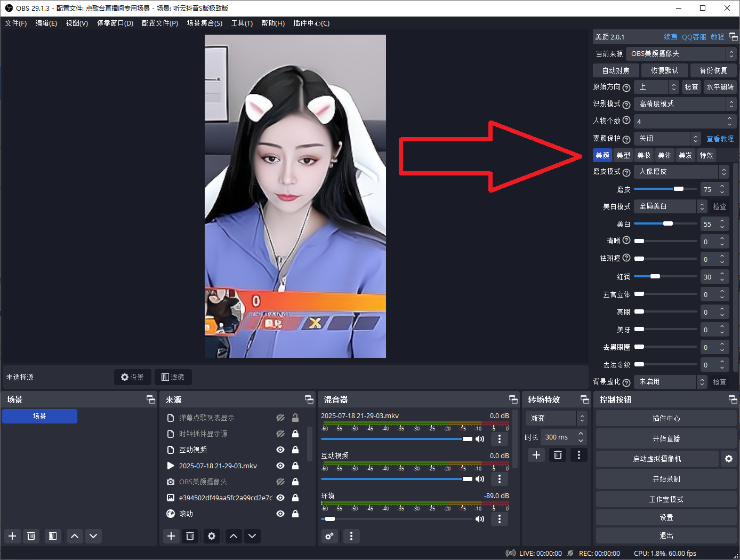The height and width of the screenshot is (560, 740).
Task: Hide the 互动视频 source
Action: click(x=280, y=450)
